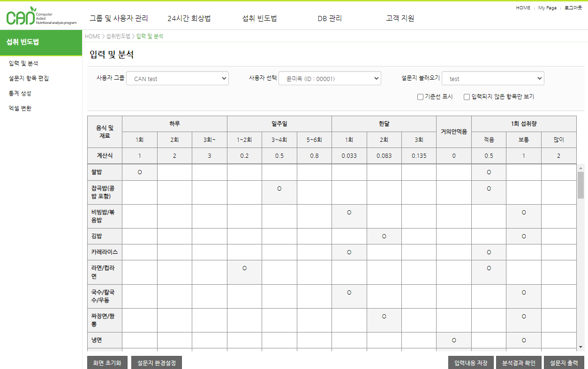This screenshot has width=588, height=369.
Task: Open 통계 생성 in sidebar
Action: coord(20,93)
